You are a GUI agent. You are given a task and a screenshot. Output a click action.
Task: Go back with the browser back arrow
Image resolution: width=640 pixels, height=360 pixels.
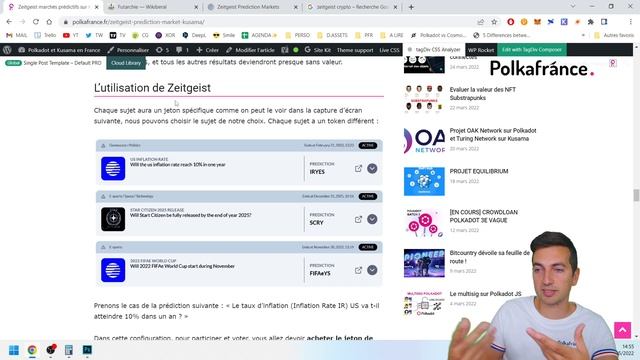pyautogui.click(x=9, y=22)
